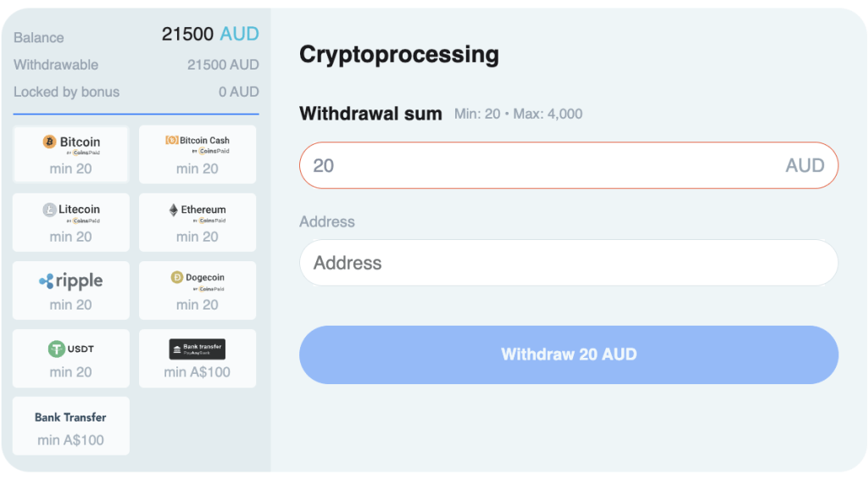Screen dimensions: 868x480
Task: Select the Litecoin coin icon
Action: click(x=50, y=209)
